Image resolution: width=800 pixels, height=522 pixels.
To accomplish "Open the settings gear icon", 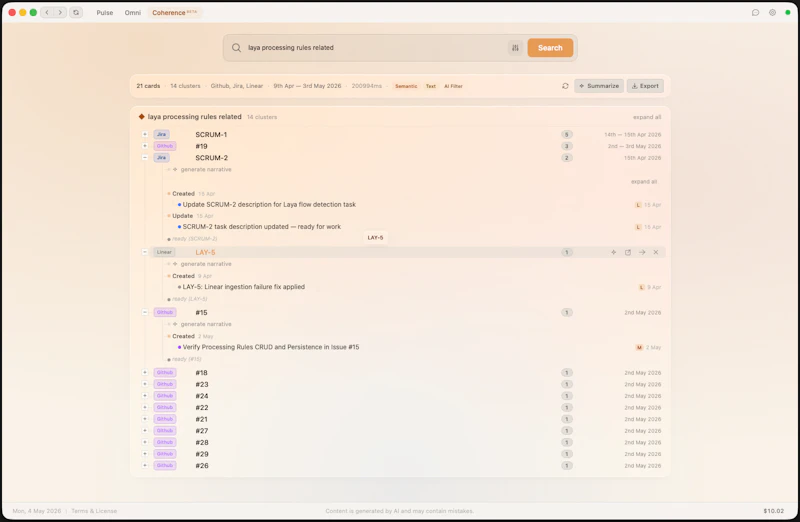I will 772,12.
